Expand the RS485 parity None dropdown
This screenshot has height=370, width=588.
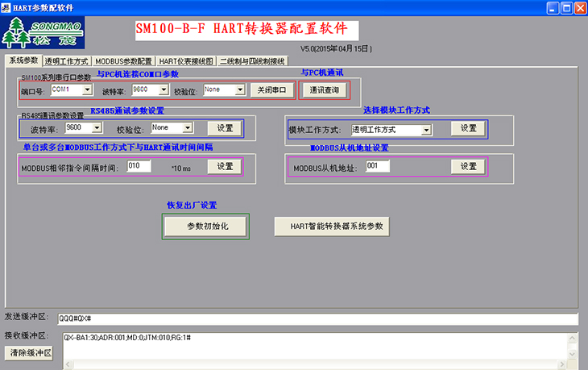[x=188, y=128]
